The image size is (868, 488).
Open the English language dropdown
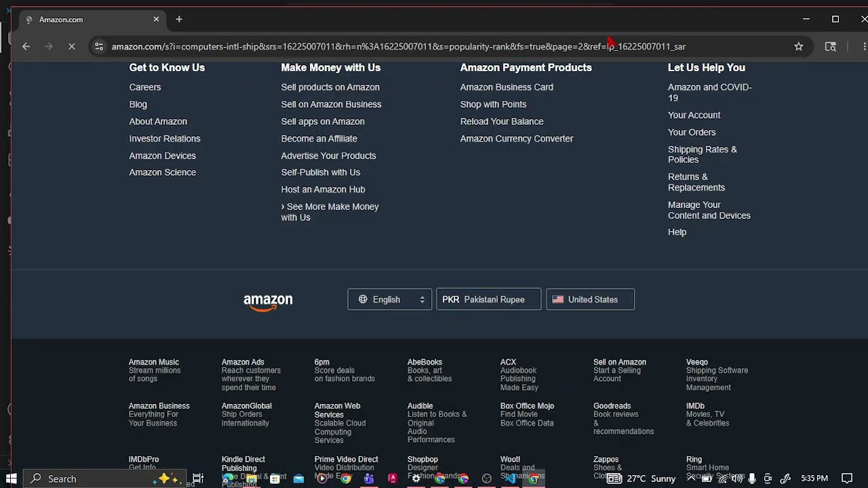(389, 300)
